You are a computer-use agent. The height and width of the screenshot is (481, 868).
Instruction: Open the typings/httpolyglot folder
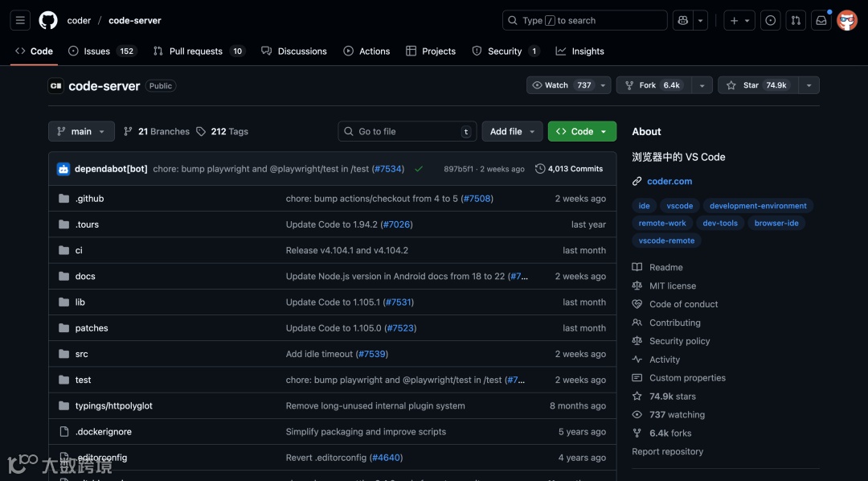[114, 405]
